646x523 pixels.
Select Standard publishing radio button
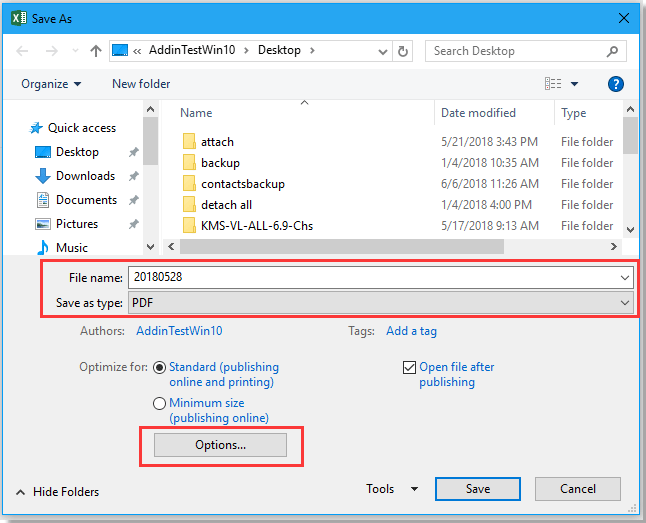(158, 367)
